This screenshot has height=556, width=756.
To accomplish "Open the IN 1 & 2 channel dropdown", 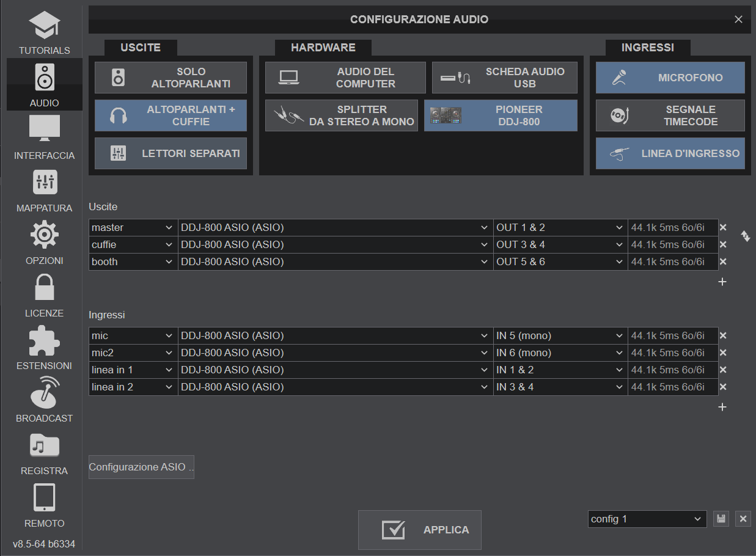I will 560,370.
